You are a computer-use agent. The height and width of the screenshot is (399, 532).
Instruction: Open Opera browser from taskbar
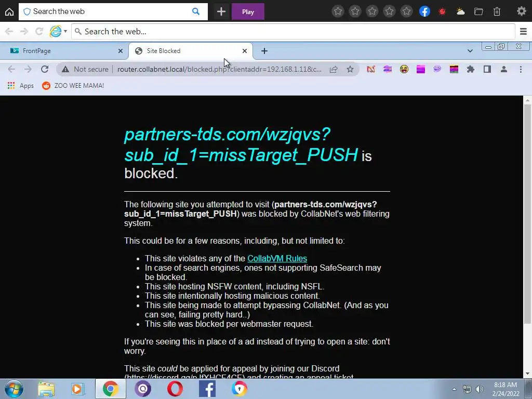(x=175, y=389)
